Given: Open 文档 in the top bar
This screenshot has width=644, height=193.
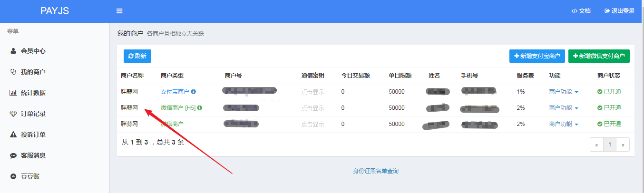Looking at the screenshot, I should coord(581,11).
